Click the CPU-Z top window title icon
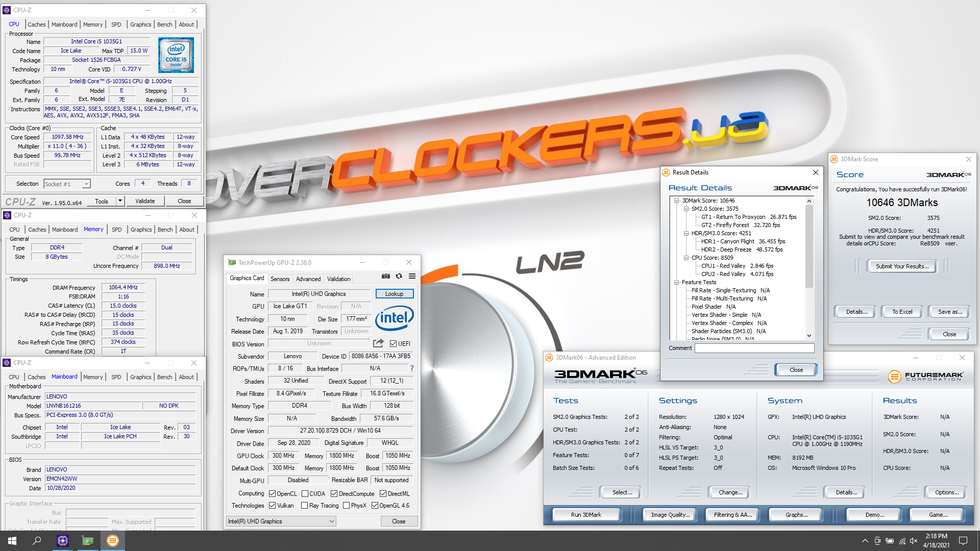The image size is (980, 551). pos(7,10)
